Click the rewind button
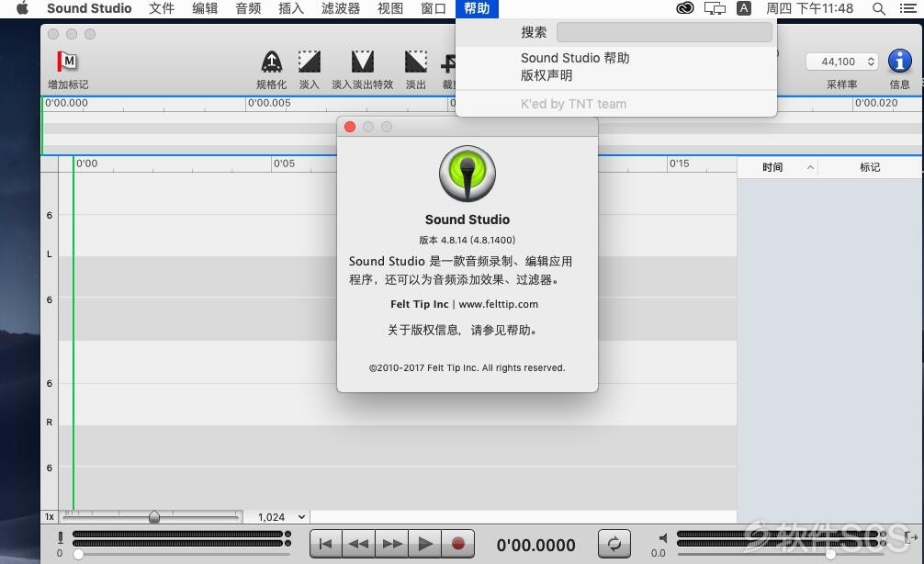This screenshot has width=924, height=564. coord(358,544)
